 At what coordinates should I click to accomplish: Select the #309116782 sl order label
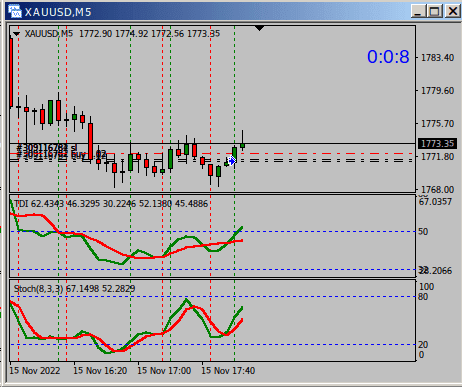pyautogui.click(x=47, y=147)
